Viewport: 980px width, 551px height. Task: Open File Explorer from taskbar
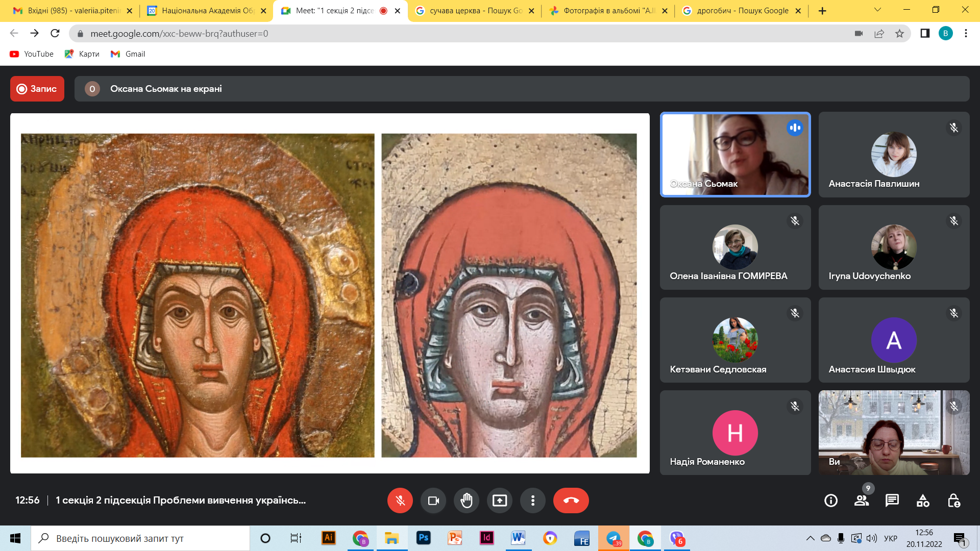[391, 538]
